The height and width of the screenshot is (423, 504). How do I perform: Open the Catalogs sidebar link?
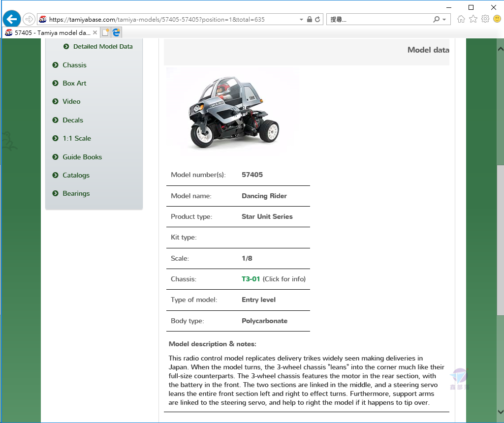coord(76,176)
